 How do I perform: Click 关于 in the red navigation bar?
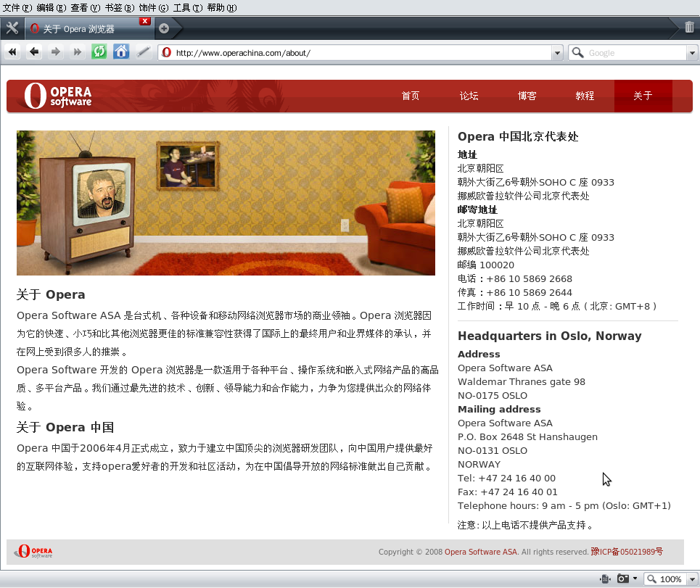643,96
